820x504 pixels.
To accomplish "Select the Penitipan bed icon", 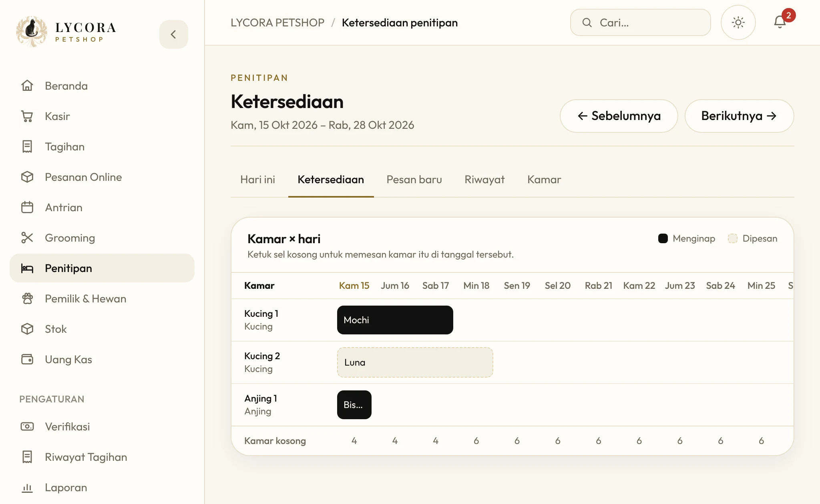I will [x=27, y=268].
